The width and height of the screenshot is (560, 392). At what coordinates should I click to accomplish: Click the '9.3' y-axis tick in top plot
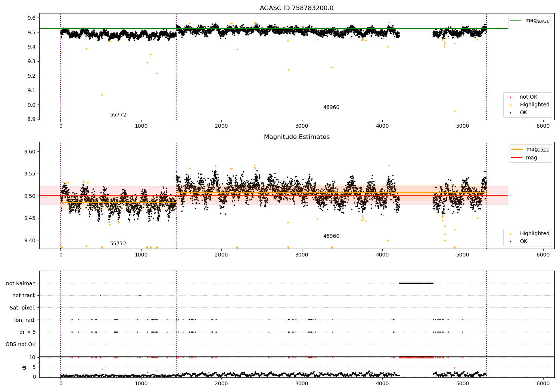[x=31, y=62]
